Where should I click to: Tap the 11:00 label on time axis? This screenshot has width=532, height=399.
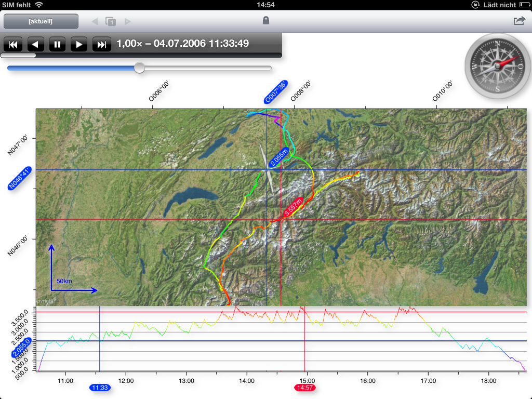pos(65,381)
